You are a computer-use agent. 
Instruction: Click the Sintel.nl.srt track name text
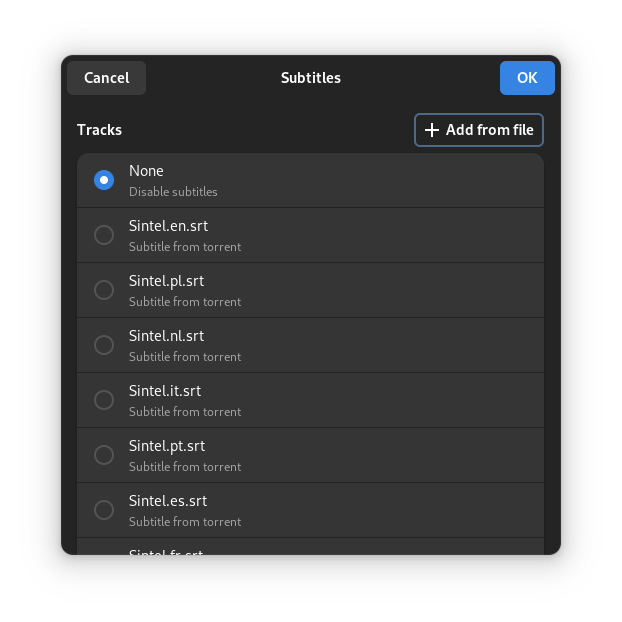[x=166, y=336]
